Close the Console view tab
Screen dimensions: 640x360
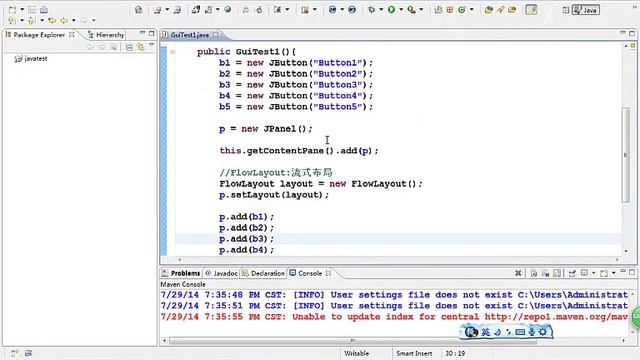[x=328, y=273]
